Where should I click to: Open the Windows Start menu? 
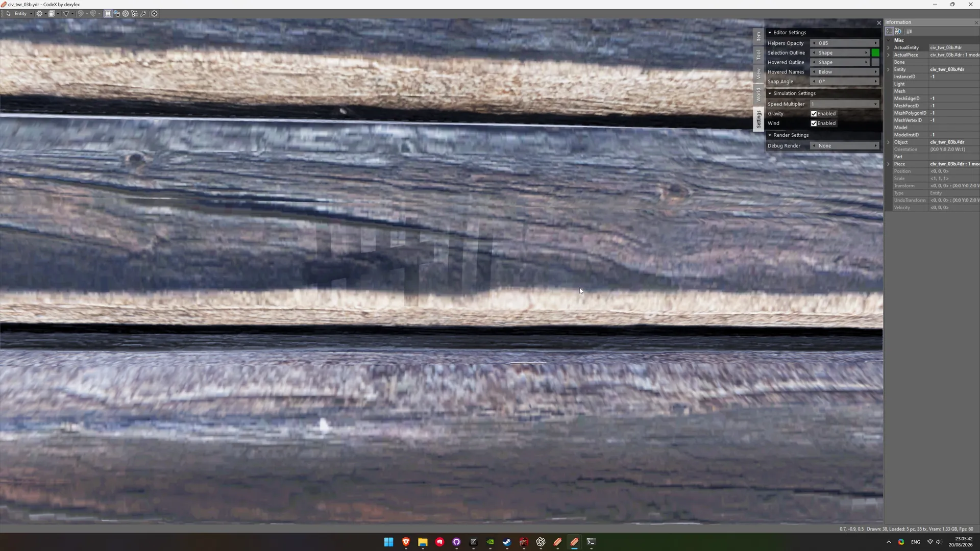pos(388,542)
